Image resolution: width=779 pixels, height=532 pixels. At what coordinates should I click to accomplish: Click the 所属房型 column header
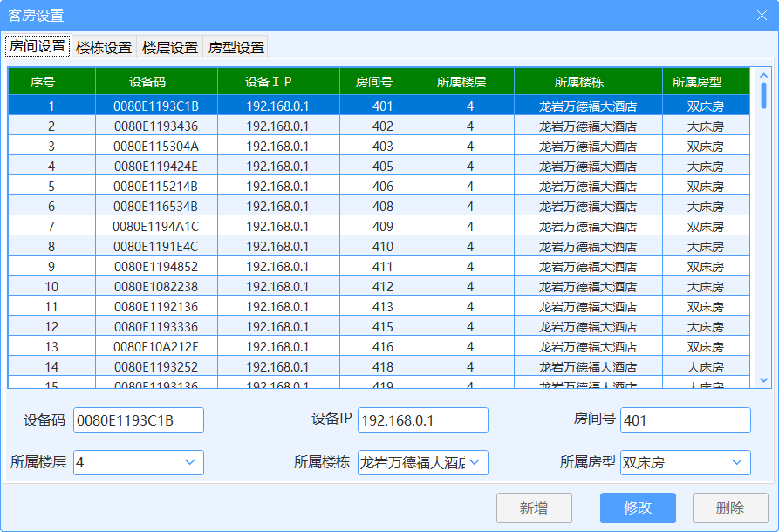click(696, 82)
